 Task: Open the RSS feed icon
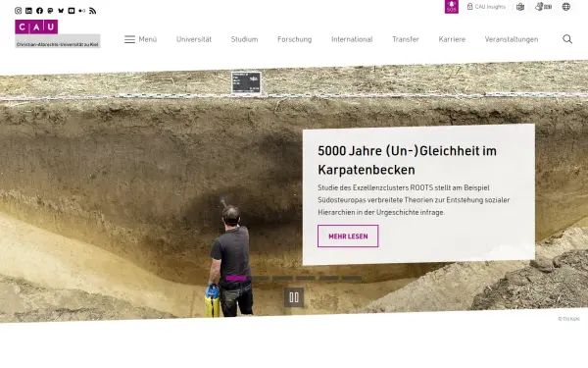[x=93, y=11]
